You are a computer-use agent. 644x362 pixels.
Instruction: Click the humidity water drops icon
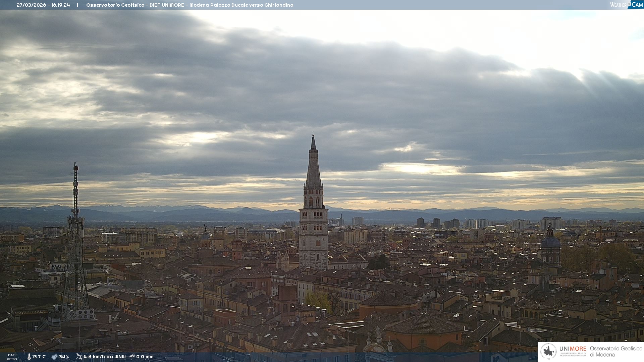pyautogui.click(x=54, y=357)
